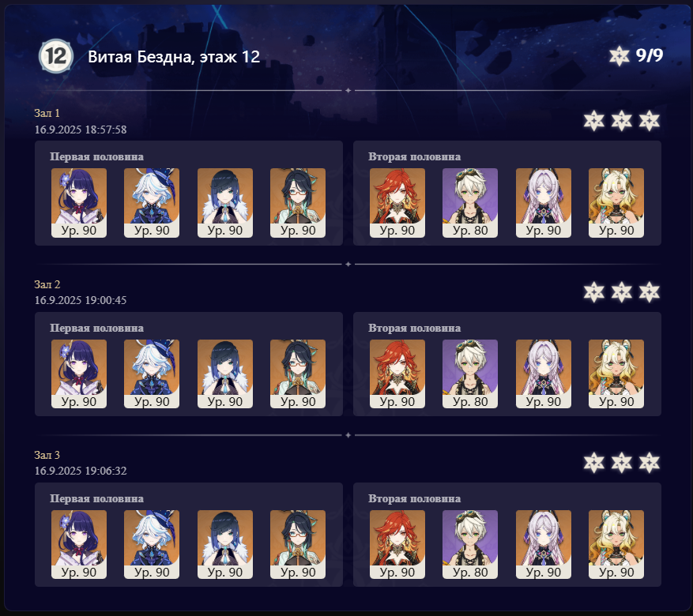
Task: Click red-haired character in Зал 1 second half
Action: click(397, 203)
